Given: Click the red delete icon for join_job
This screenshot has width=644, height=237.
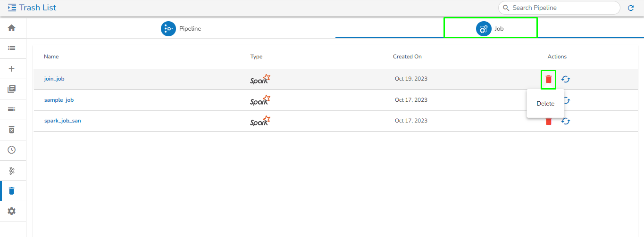Looking at the screenshot, I should point(548,79).
